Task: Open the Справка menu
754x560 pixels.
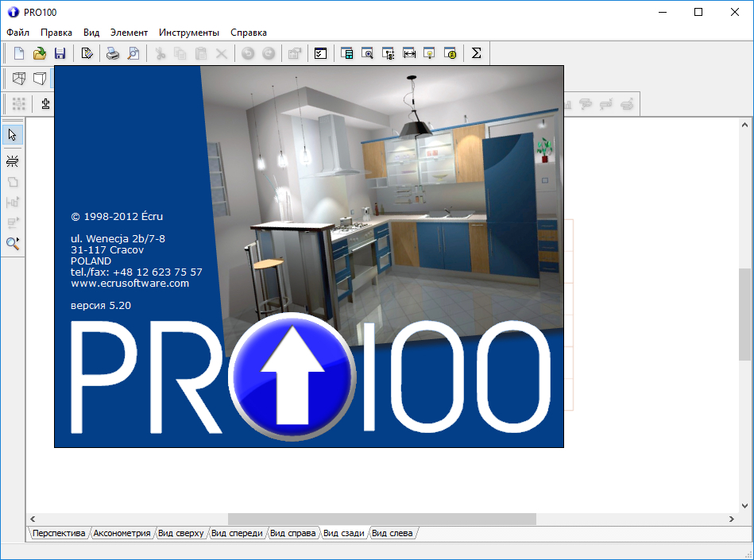Action: coord(248,33)
